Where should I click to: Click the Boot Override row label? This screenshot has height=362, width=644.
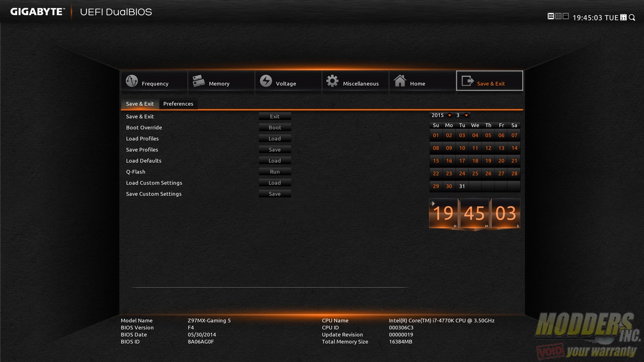pos(144,128)
